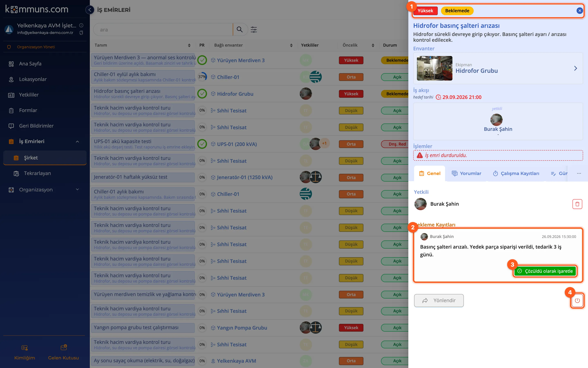Open the more tabs ellipsis

coord(579,174)
